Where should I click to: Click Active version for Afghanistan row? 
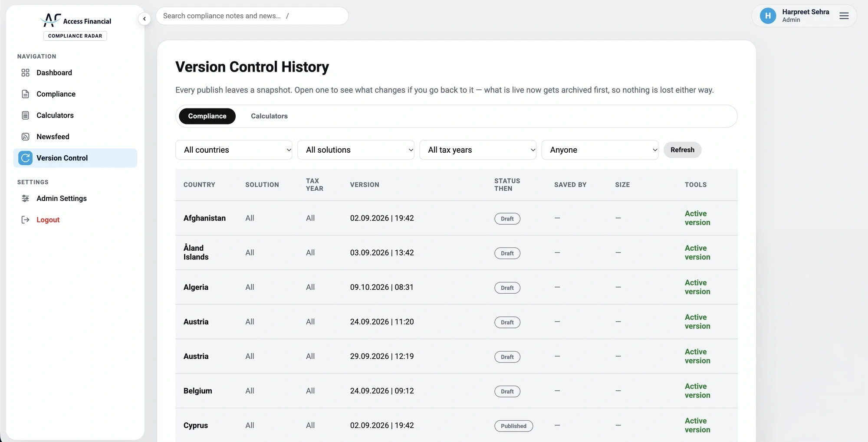click(697, 218)
